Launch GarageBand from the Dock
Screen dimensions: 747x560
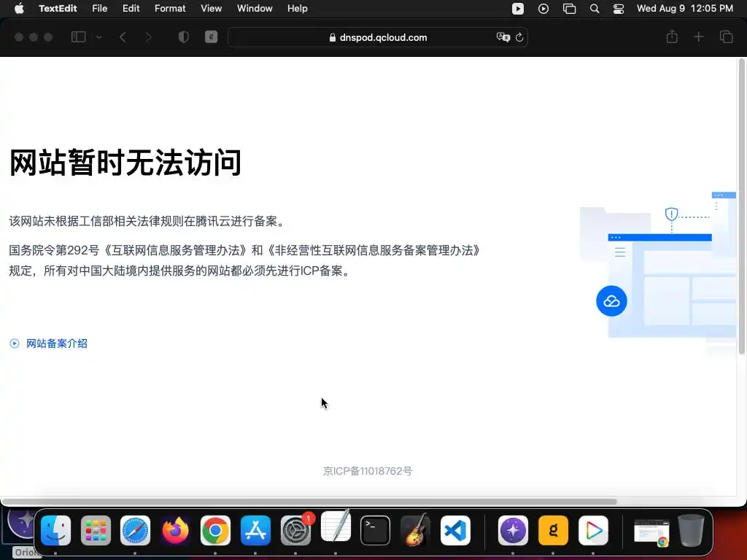tap(415, 530)
